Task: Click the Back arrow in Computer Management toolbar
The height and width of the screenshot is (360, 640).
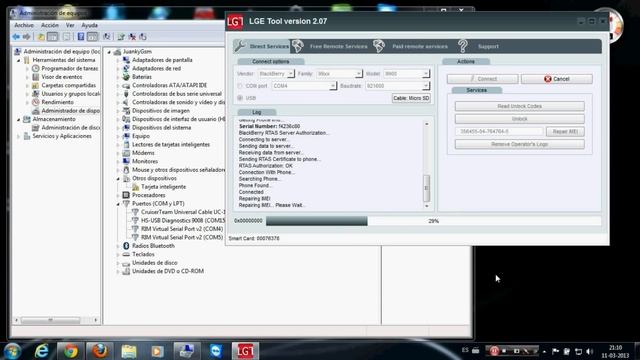Action: (x=16, y=37)
